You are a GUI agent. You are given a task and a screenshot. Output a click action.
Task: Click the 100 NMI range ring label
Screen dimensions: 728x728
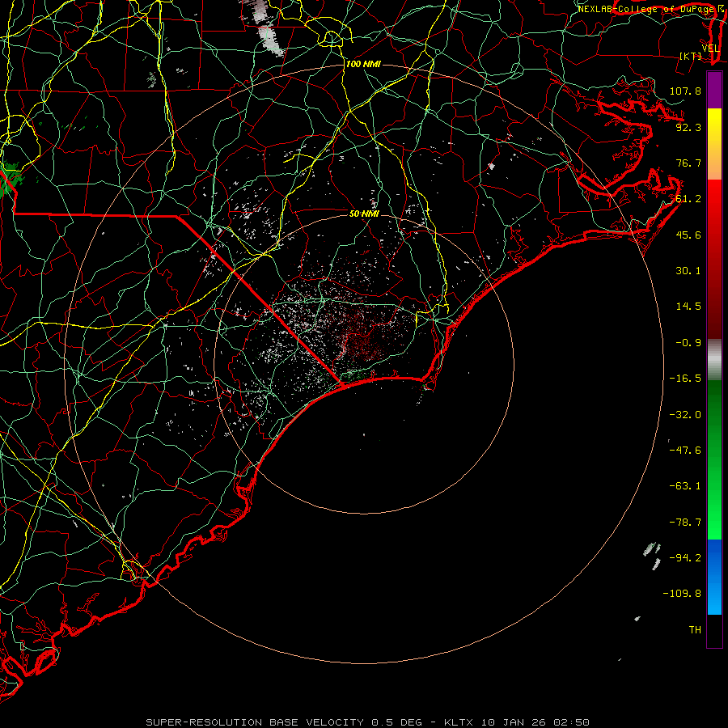click(363, 64)
